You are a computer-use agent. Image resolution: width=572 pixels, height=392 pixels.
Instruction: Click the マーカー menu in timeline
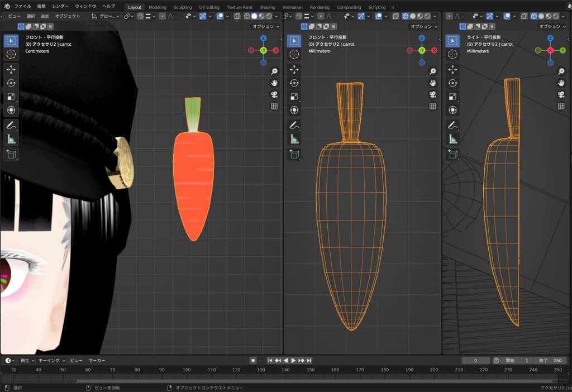click(97, 361)
